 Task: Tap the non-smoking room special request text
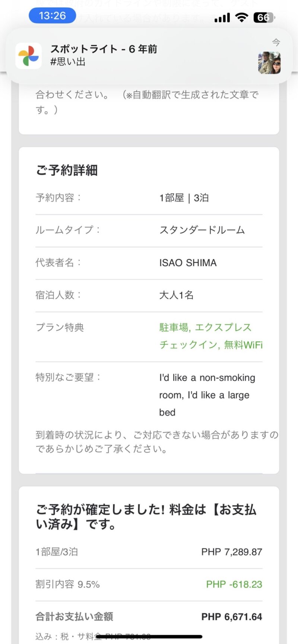click(207, 378)
